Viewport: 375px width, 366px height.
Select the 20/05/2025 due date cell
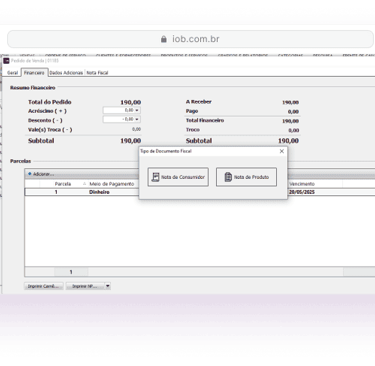tap(302, 192)
